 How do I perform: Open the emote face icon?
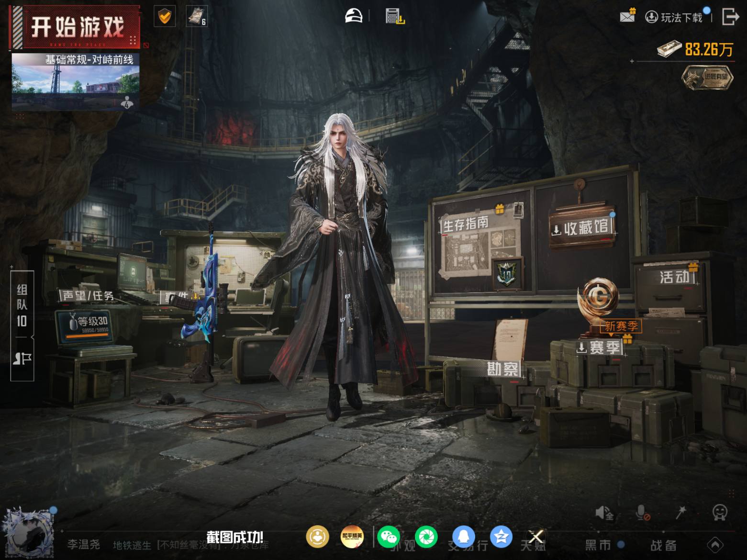point(720,512)
